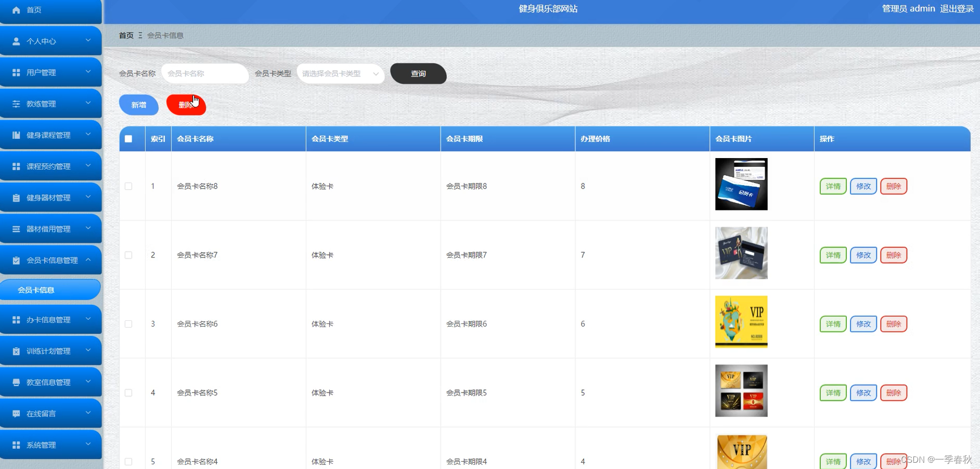The image size is (980, 469).
Task: Open the 会员卡类型 dropdown selector
Action: click(340, 73)
